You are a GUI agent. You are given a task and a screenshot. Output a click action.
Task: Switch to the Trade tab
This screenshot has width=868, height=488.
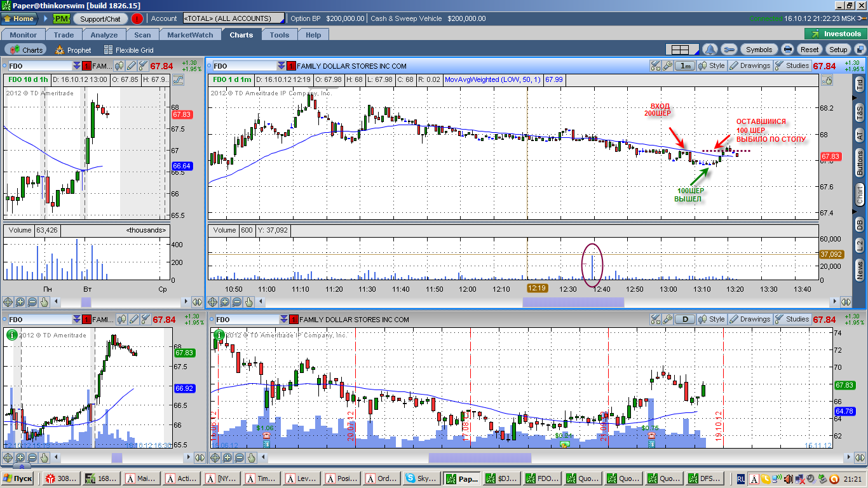pos(64,35)
